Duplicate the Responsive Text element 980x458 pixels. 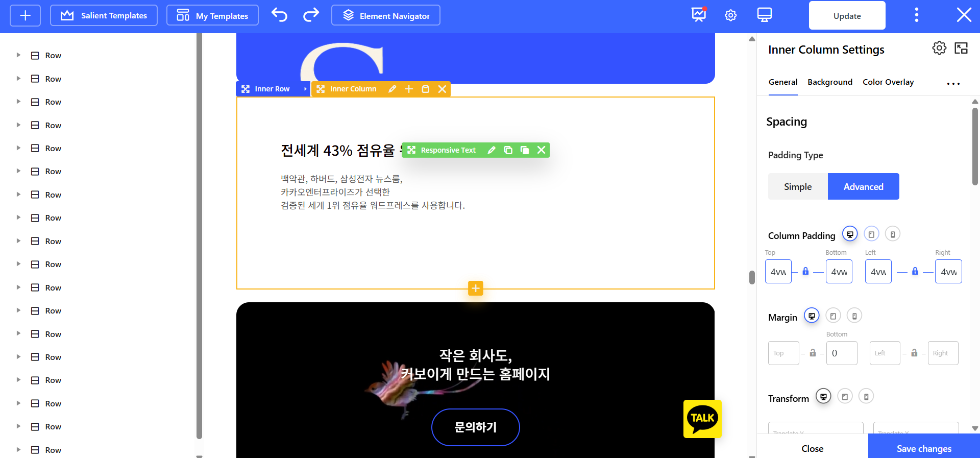pos(508,150)
